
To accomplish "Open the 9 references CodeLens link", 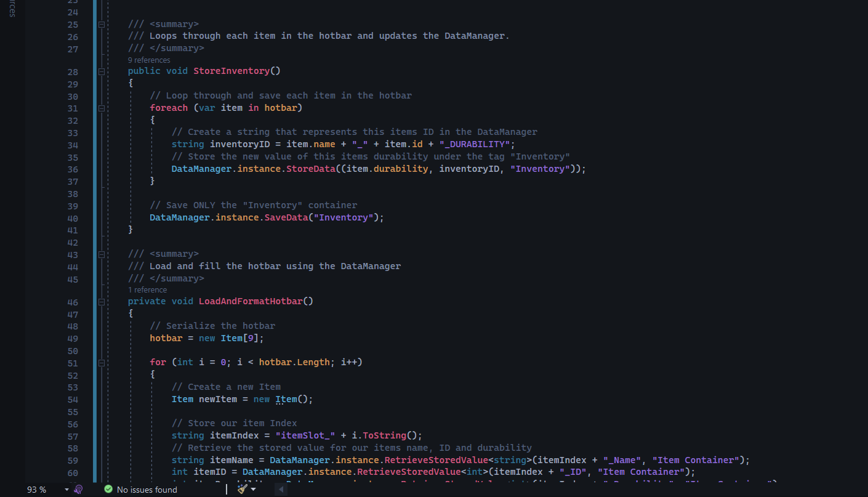I will coord(149,60).
